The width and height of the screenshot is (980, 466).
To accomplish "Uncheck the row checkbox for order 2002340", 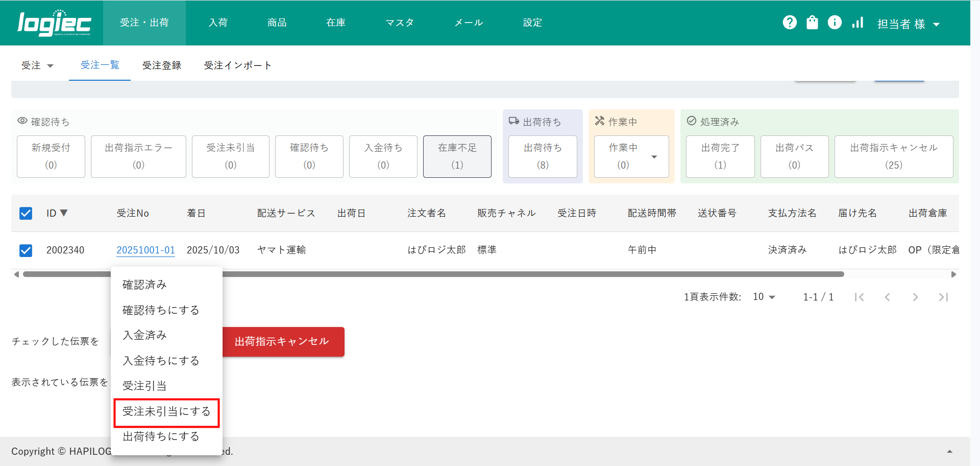I will pyautogui.click(x=26, y=250).
